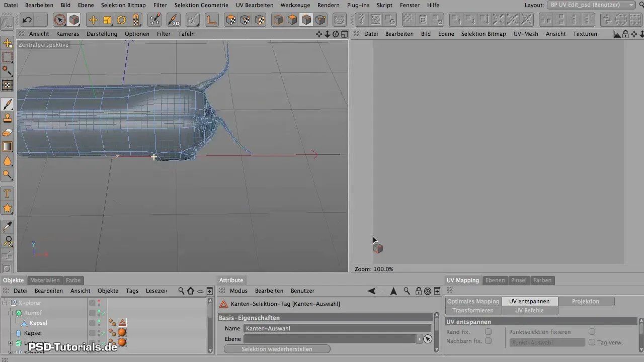
Task: Click the up arrow in Attribute manager
Action: click(x=393, y=291)
